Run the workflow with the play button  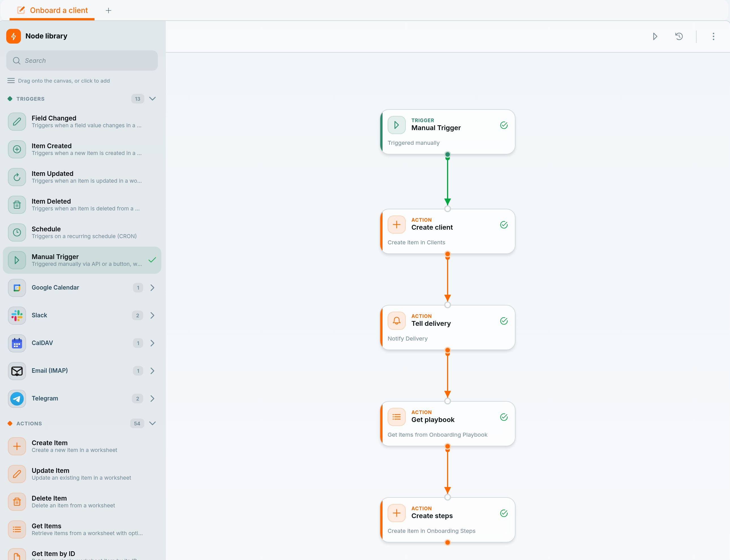click(x=655, y=36)
